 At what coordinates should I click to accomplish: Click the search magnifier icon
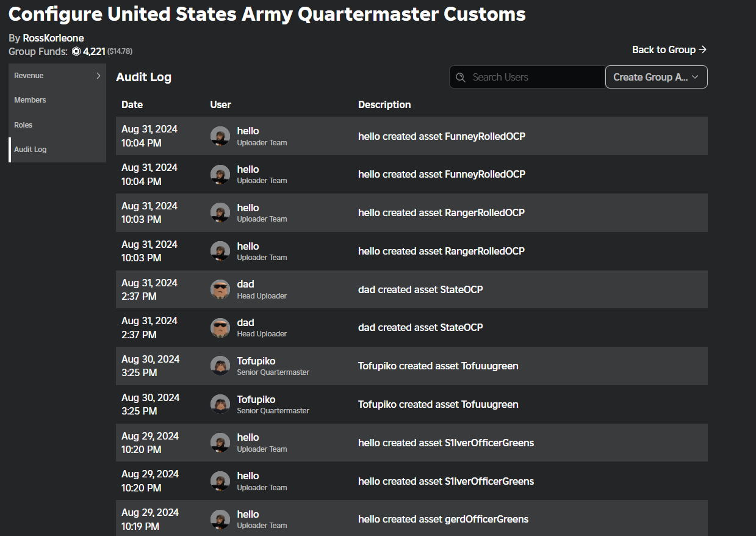(x=461, y=77)
